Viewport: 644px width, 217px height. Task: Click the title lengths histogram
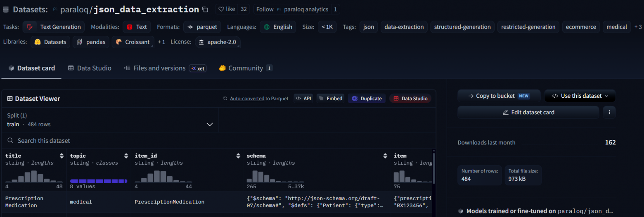tap(34, 176)
